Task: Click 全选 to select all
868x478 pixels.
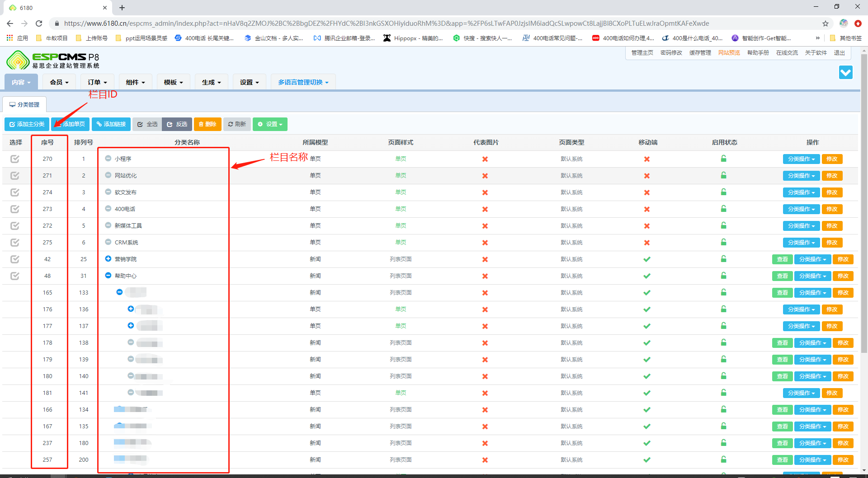Action: point(147,124)
